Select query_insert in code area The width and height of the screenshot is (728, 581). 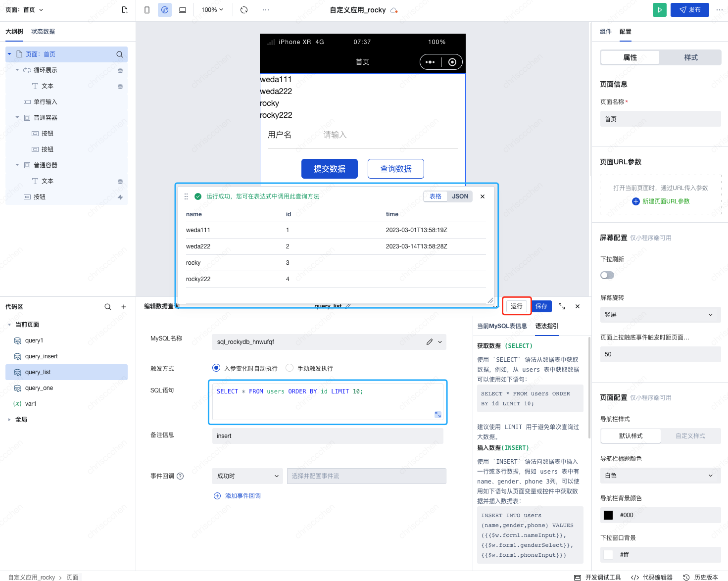(42, 356)
